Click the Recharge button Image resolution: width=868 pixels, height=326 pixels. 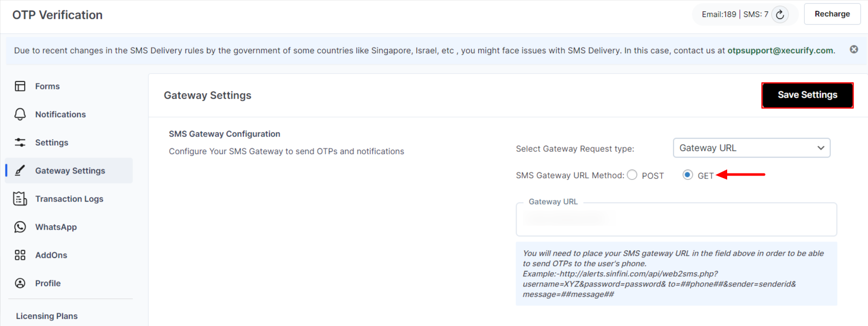click(832, 14)
